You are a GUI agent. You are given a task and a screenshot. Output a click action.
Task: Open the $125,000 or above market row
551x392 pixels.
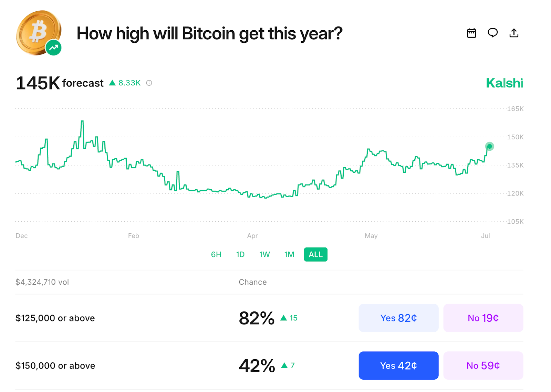point(55,318)
